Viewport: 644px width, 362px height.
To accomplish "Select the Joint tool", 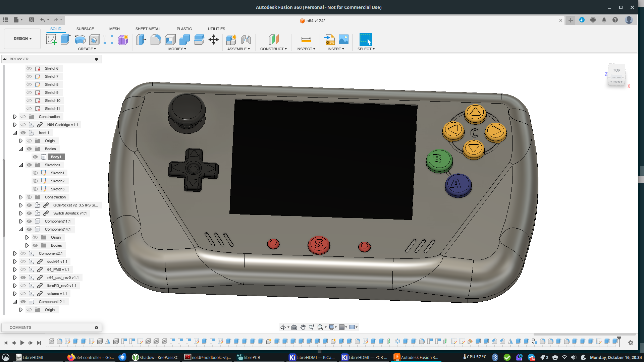I will (246, 40).
